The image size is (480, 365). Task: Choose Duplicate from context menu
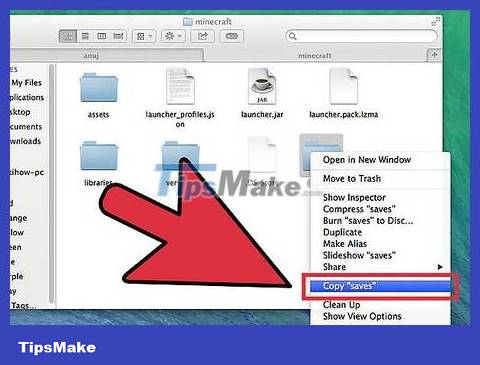(380, 232)
